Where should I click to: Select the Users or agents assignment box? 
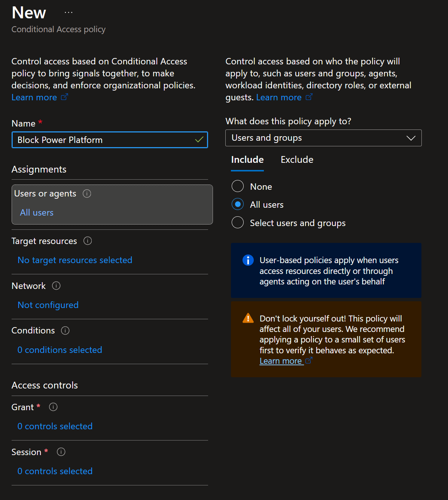(x=112, y=204)
